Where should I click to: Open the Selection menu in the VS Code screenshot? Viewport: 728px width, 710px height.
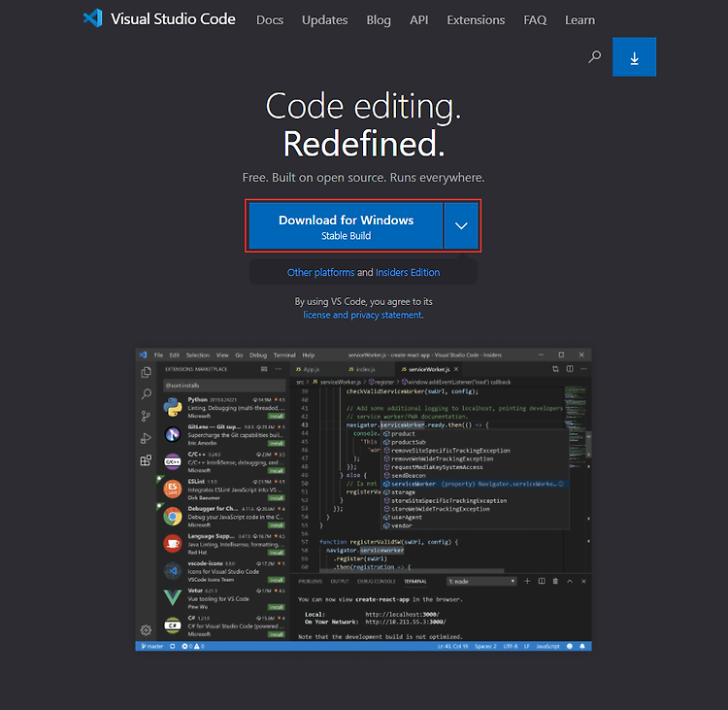(x=198, y=355)
